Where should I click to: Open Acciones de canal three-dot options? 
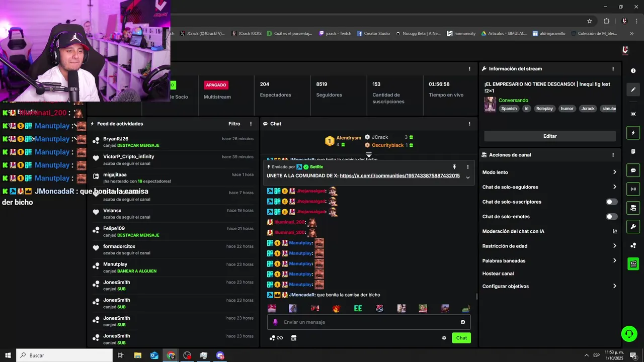point(613,155)
